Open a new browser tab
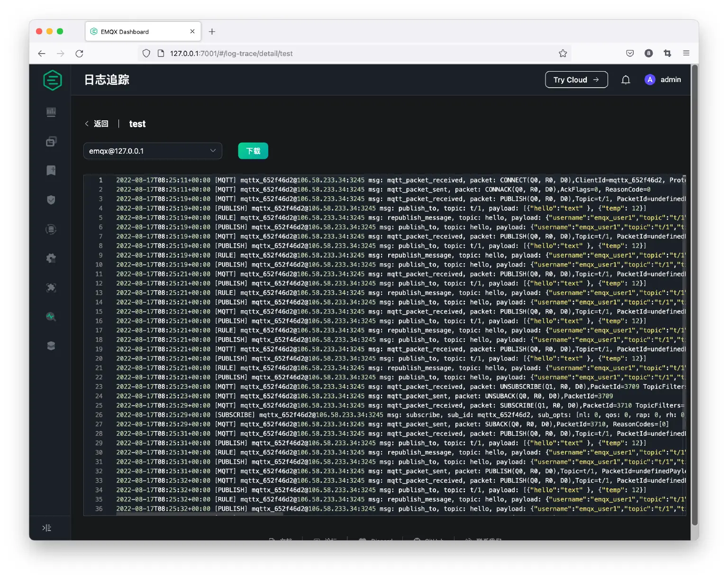728x579 pixels. click(212, 31)
